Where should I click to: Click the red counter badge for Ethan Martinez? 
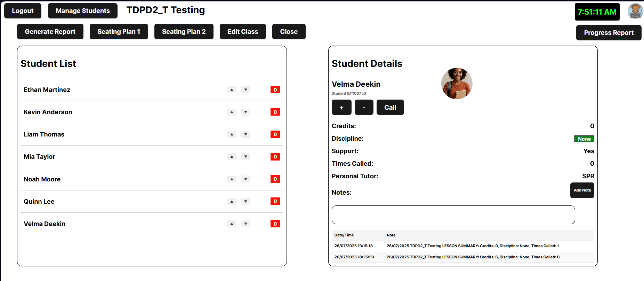click(x=275, y=90)
